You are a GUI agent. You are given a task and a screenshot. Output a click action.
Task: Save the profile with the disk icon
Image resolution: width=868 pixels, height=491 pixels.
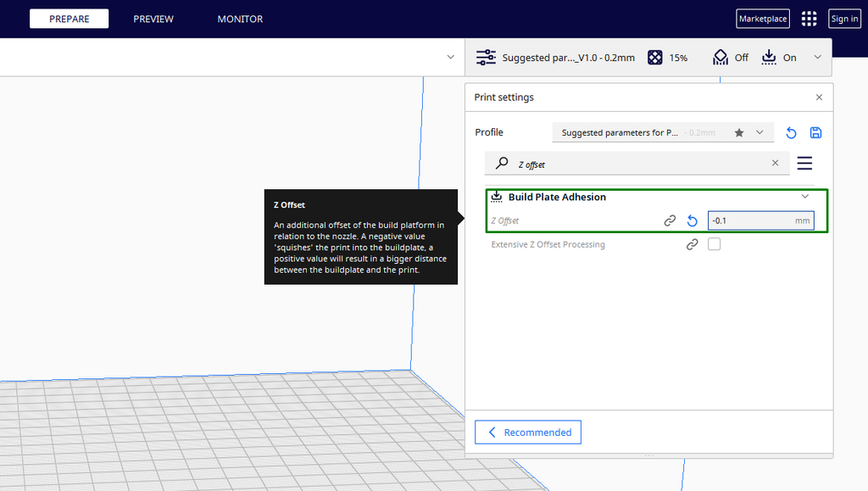(x=815, y=133)
